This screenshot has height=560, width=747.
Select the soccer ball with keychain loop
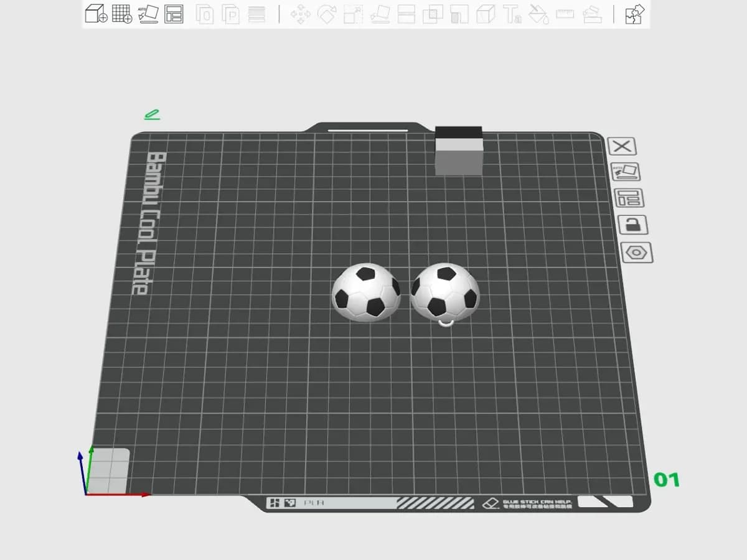(x=444, y=291)
